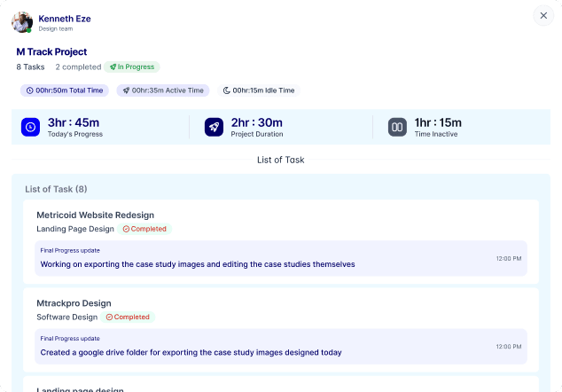Select the 00hr:15m Idle Time chip
The image size is (562, 392).
click(259, 90)
